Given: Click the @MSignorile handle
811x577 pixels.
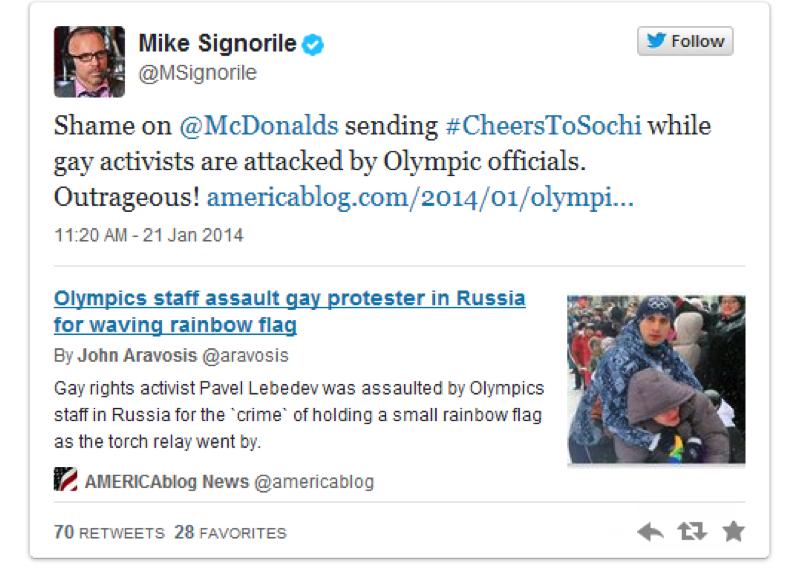Looking at the screenshot, I should (x=198, y=73).
